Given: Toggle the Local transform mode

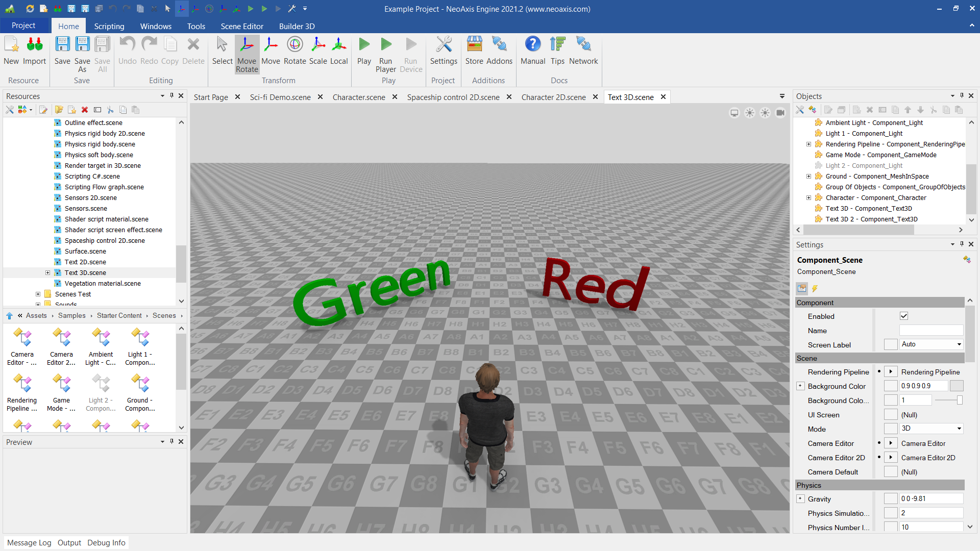Looking at the screenshot, I should pyautogui.click(x=338, y=50).
